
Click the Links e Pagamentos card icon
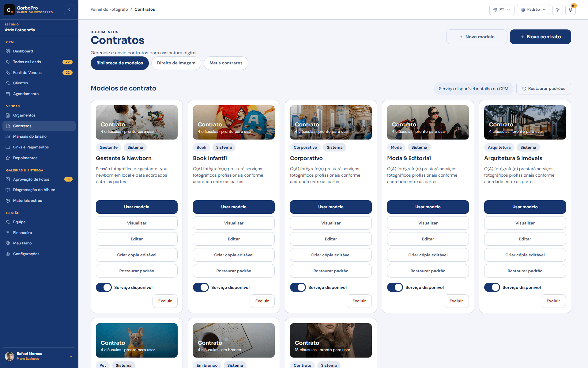coord(8,147)
